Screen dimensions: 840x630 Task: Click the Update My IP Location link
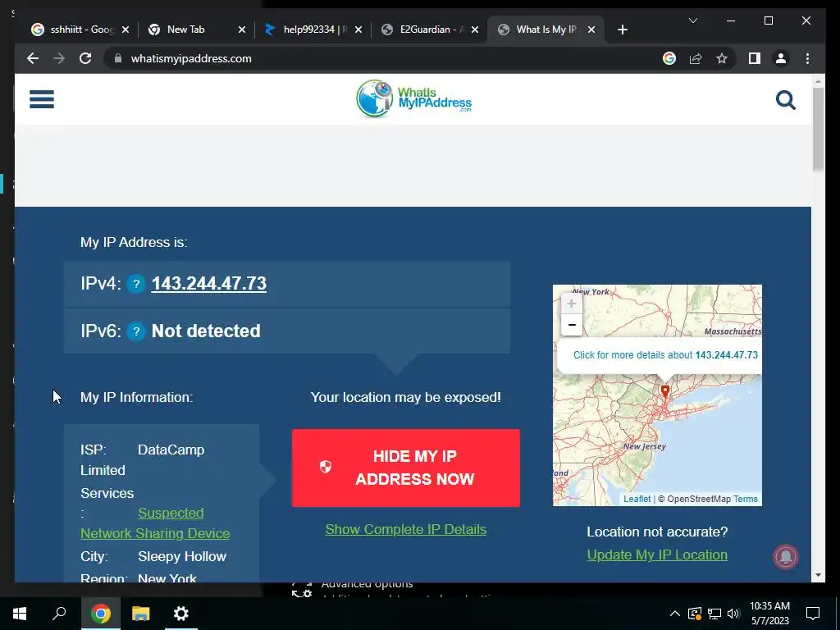coord(657,555)
